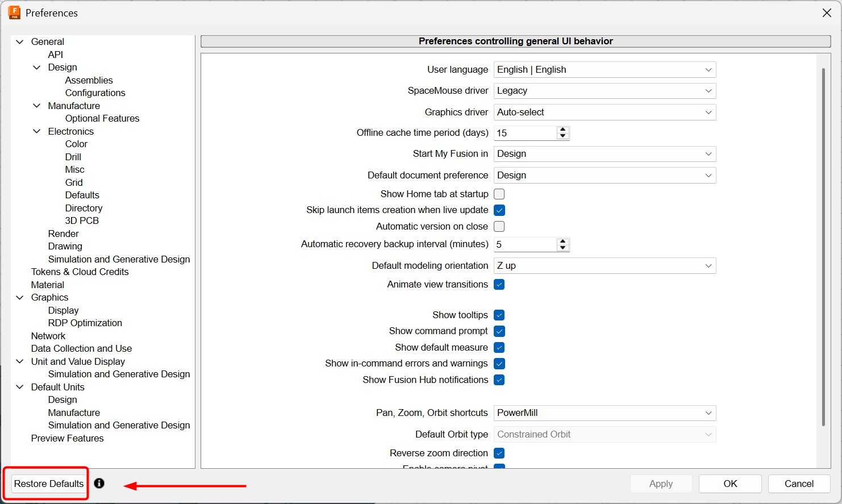
Task: Disable Animate view transitions
Action: coord(499,285)
